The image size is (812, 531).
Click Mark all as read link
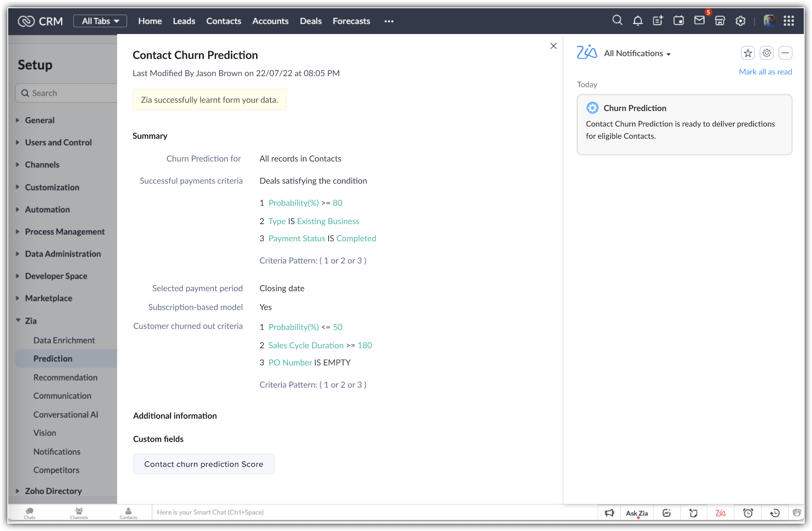[x=765, y=72]
